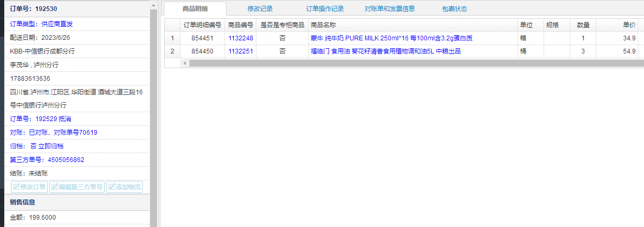Click the 否 cell in oil row
Viewport: 644px width, 227px height.
click(283, 51)
